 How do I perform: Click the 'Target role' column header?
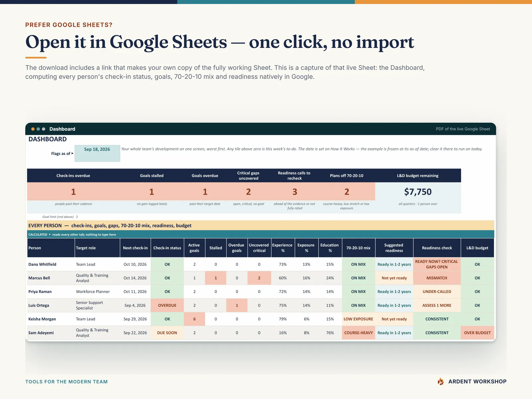click(97, 248)
